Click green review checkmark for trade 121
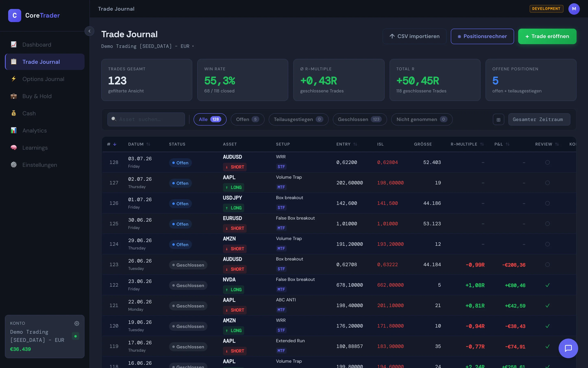 point(547,305)
